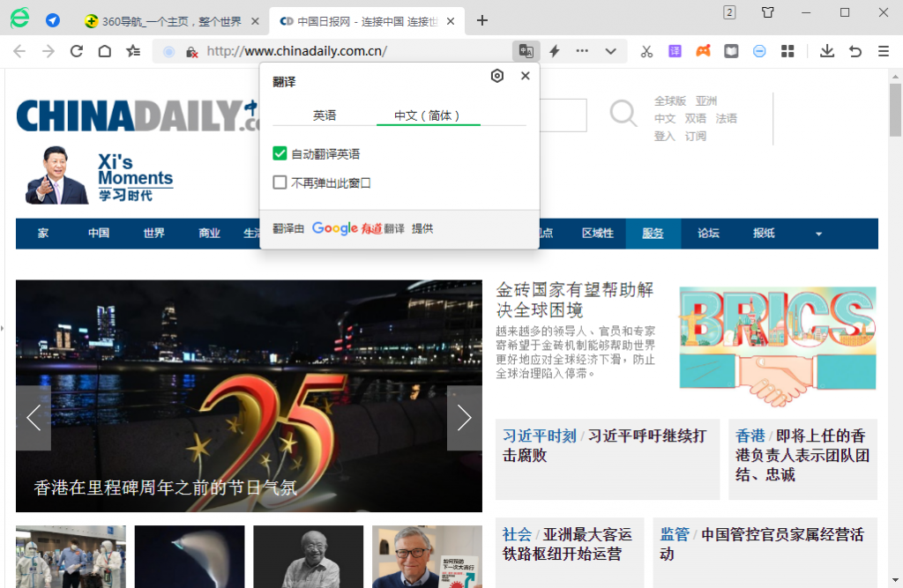Switch to the 360导航 tab

click(x=172, y=21)
